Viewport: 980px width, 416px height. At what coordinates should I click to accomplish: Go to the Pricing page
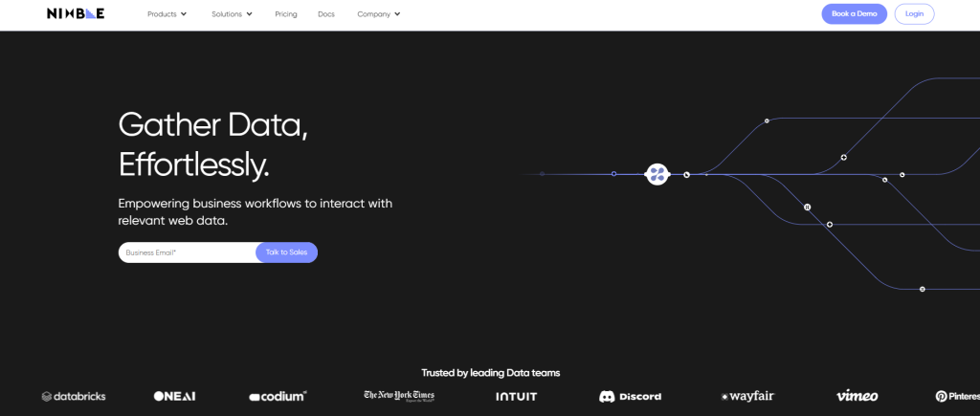click(285, 14)
